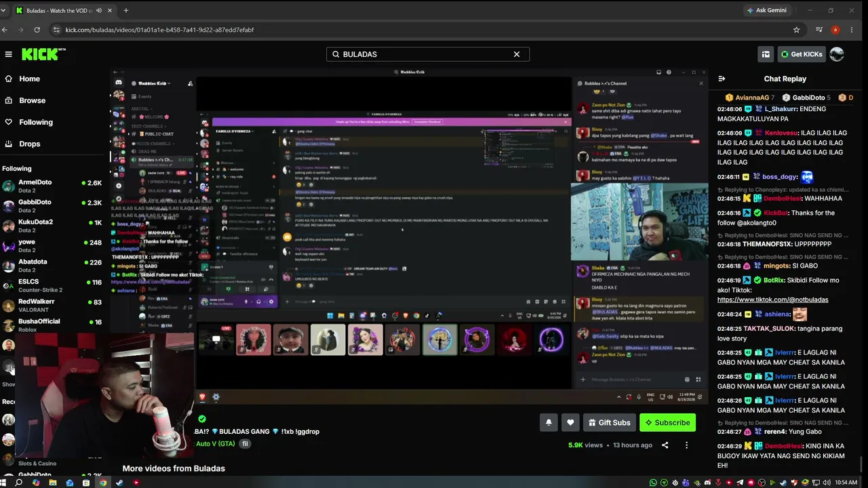Open video more-options three-dot menu
Screen dimensions: 868x488
point(686,445)
